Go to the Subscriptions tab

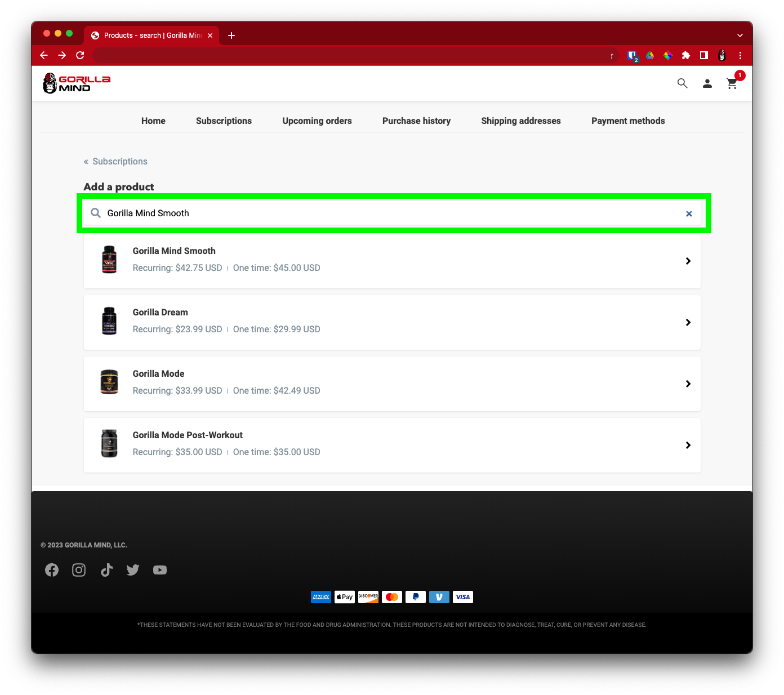[224, 121]
